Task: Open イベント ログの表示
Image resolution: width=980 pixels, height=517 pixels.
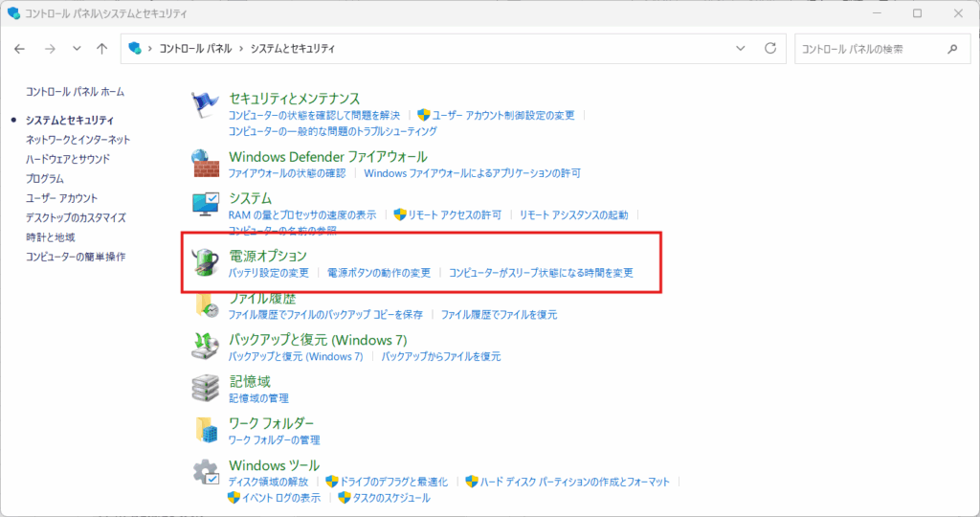Action: 281,498
